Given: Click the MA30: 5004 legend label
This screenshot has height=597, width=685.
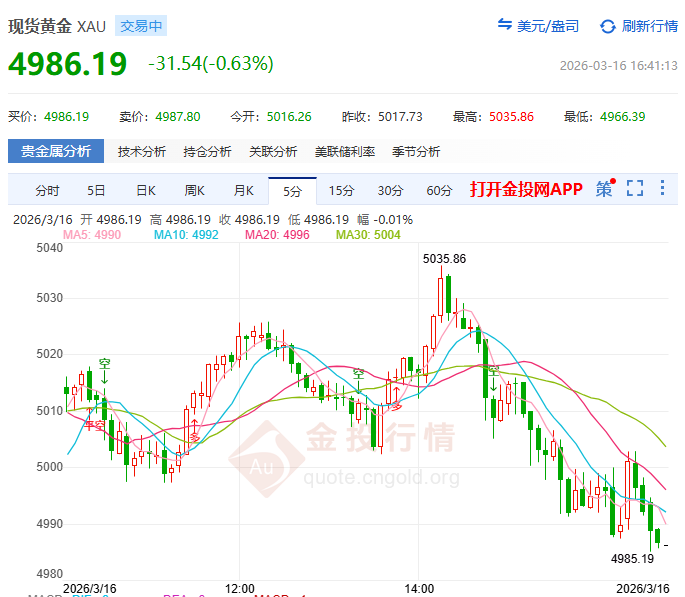Looking at the screenshot, I should pyautogui.click(x=368, y=235).
